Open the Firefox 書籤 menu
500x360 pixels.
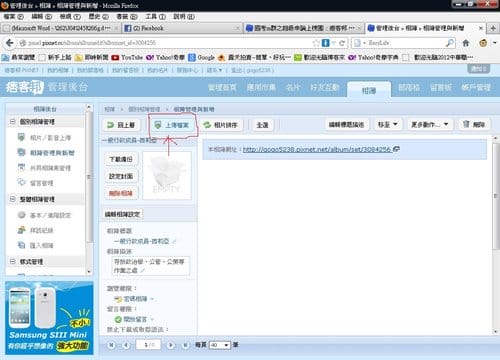point(127,16)
